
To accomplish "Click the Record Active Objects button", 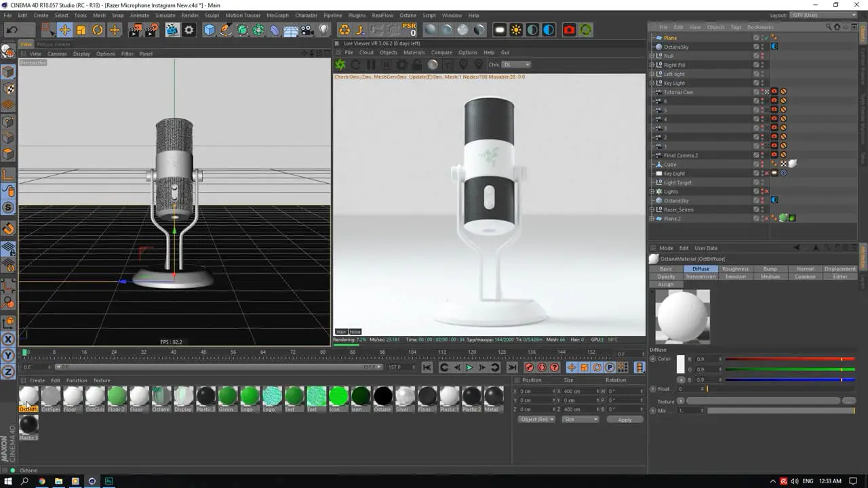I will pyautogui.click(x=529, y=367).
